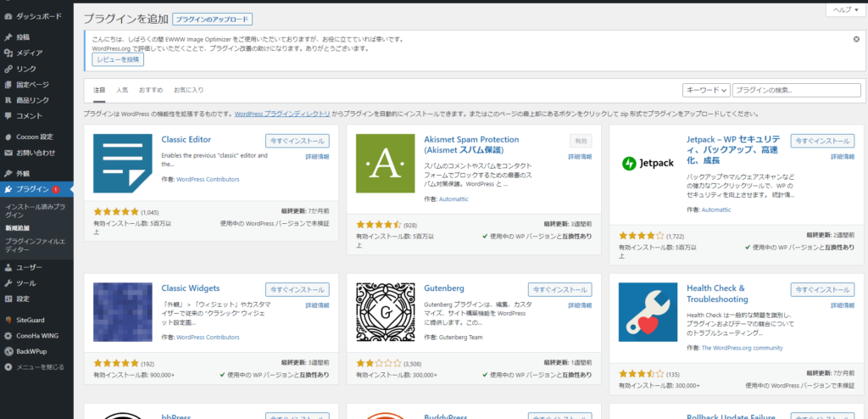Install Classic Widgets with 今すぐインストール
The width and height of the screenshot is (868, 419).
click(x=298, y=289)
